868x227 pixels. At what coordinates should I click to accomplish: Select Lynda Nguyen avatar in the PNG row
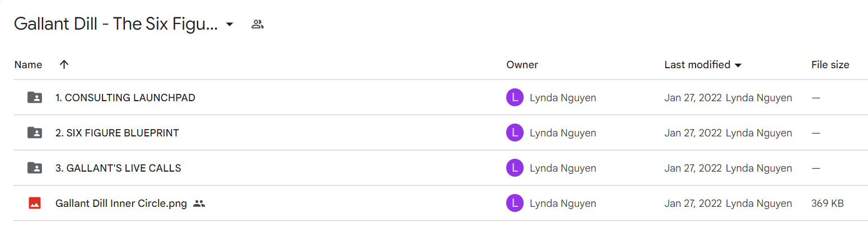(515, 204)
